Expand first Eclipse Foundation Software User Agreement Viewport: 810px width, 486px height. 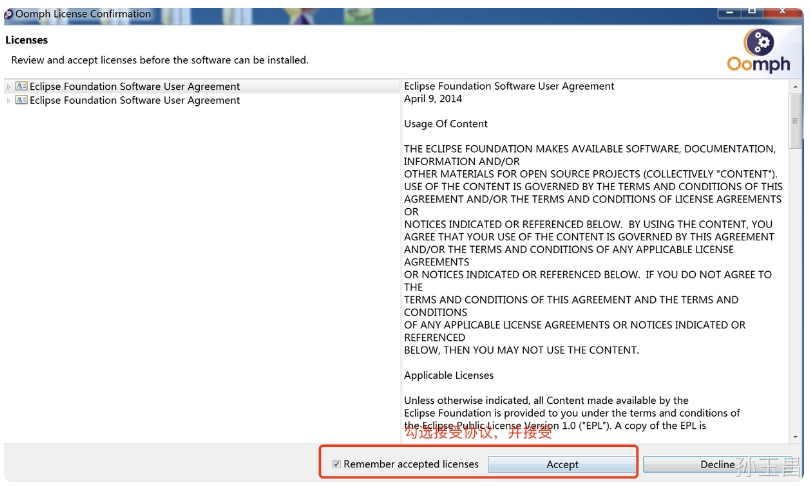pos(8,86)
